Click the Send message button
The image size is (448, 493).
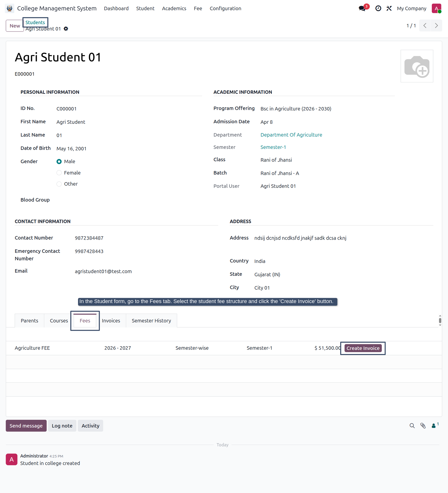[26, 426]
